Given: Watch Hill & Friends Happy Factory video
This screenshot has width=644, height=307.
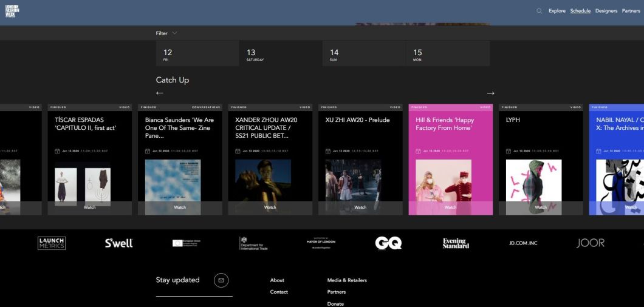Looking at the screenshot, I should click(450, 207).
